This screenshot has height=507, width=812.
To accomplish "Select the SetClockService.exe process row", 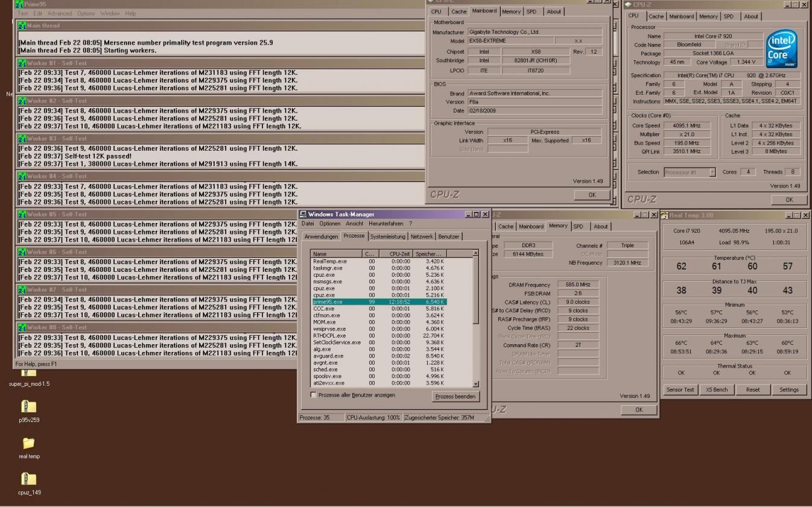I will pos(379,342).
